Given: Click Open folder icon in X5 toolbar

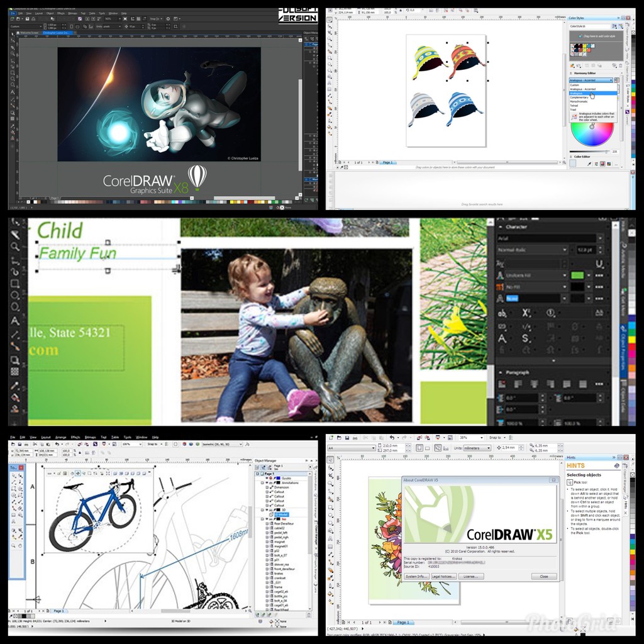Looking at the screenshot, I should [339, 438].
